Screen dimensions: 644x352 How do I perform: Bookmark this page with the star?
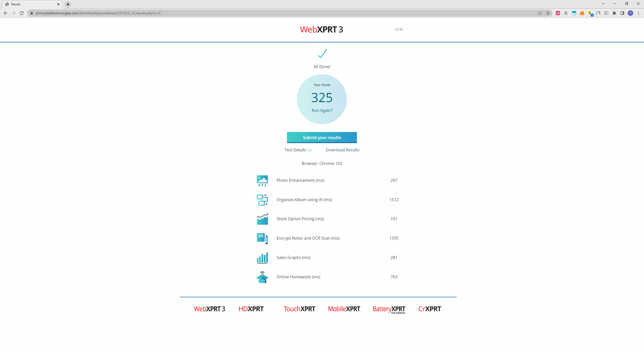pos(548,13)
